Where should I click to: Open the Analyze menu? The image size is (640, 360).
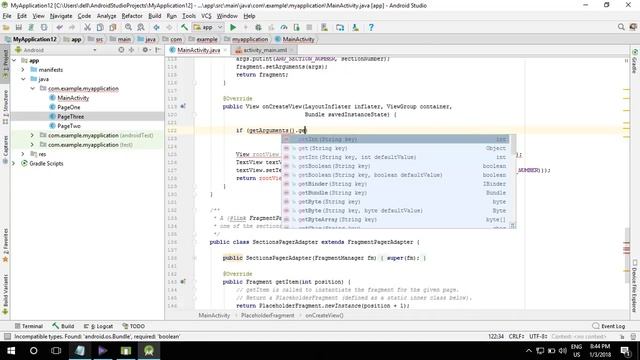(106, 16)
